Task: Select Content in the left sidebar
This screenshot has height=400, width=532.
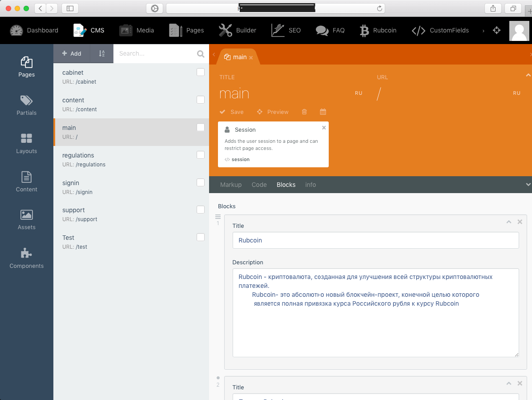Action: click(26, 182)
